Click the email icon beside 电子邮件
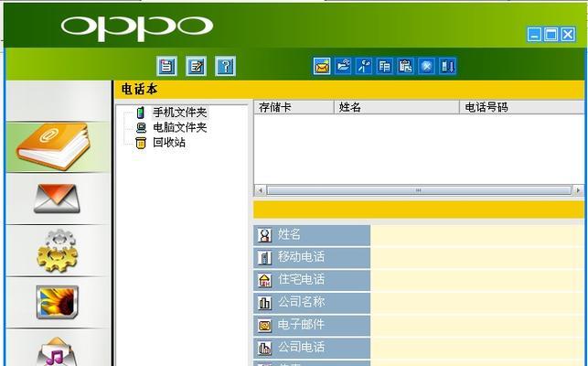Screen dimensions: 588x366 (265, 325)
